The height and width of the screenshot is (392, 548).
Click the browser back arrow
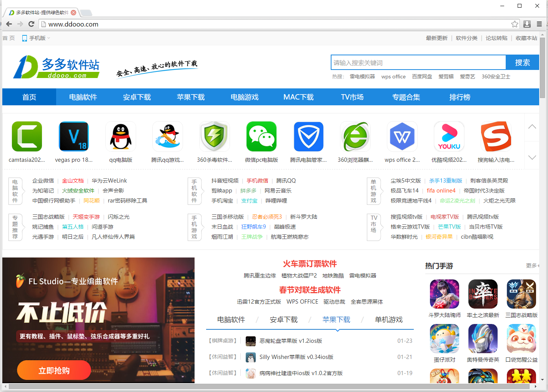click(9, 24)
